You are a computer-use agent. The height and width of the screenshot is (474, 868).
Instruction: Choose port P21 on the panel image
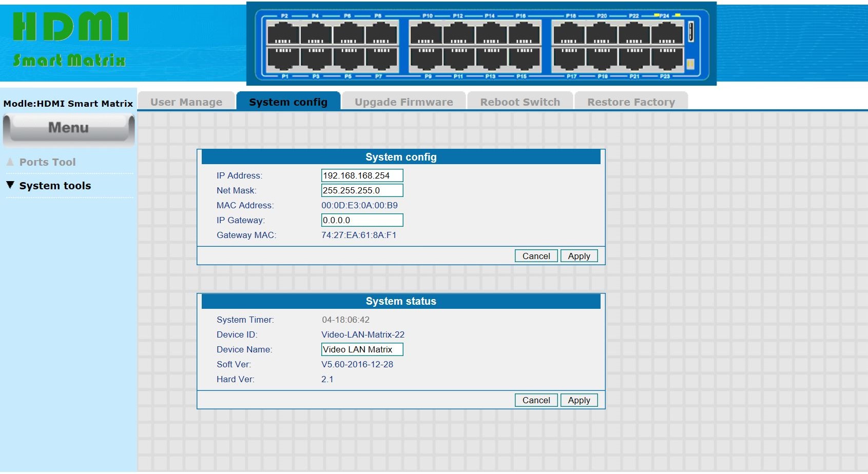[x=634, y=58]
